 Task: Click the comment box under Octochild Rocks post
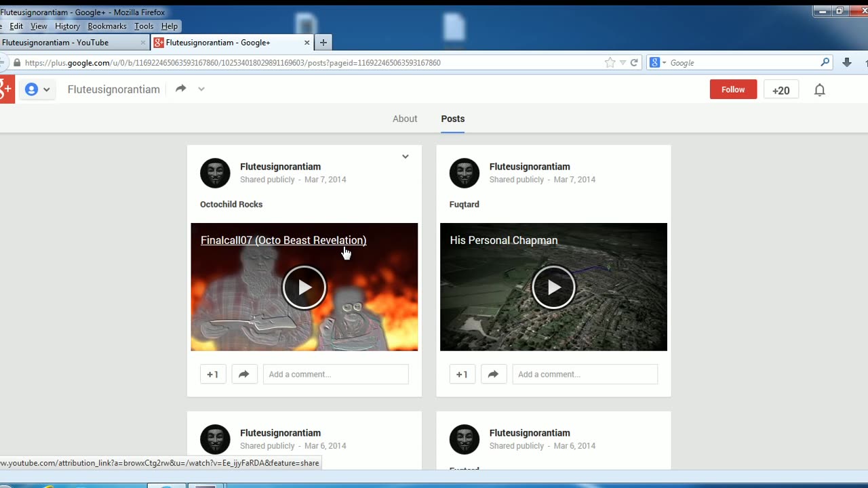click(336, 374)
